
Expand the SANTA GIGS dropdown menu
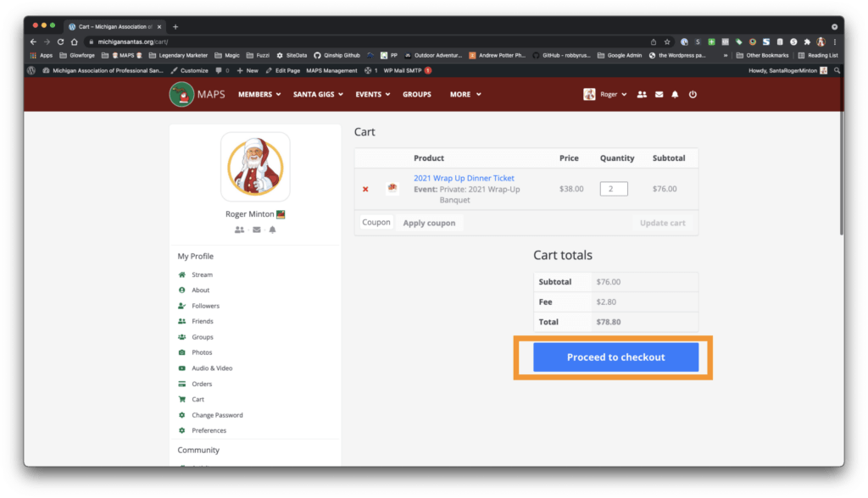[x=319, y=95]
